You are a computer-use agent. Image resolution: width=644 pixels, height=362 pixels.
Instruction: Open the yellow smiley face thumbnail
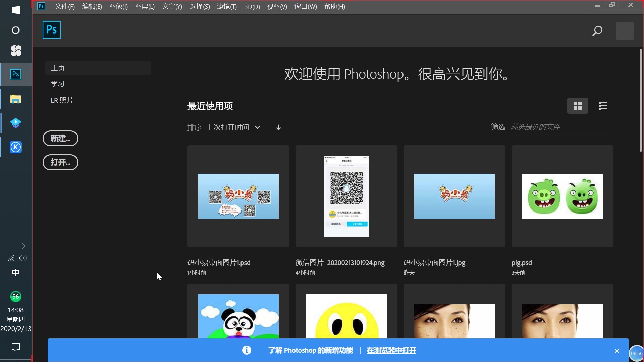click(346, 311)
